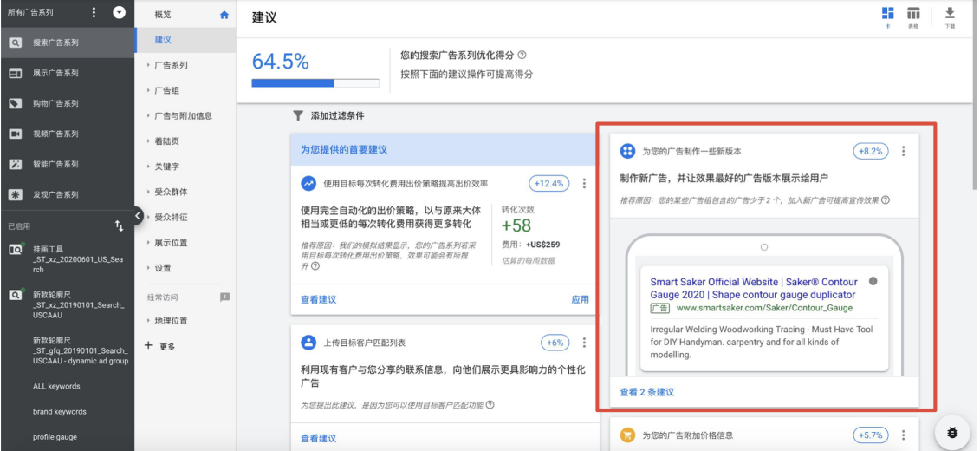Click 查看建议 on the customer match card
980x451 pixels.
319,439
